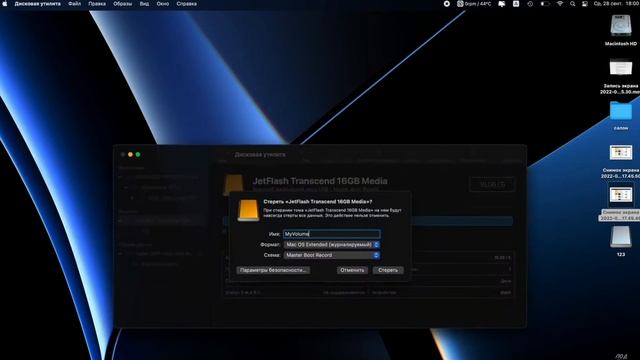Open the fan rpm and temperature monitor
This screenshot has width=640, height=360.
click(x=474, y=4)
